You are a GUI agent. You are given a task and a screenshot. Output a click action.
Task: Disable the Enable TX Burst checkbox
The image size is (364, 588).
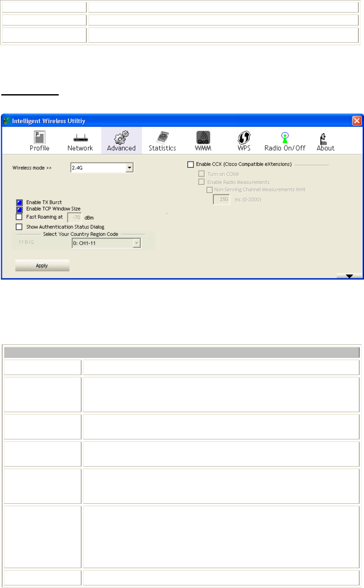click(x=19, y=202)
